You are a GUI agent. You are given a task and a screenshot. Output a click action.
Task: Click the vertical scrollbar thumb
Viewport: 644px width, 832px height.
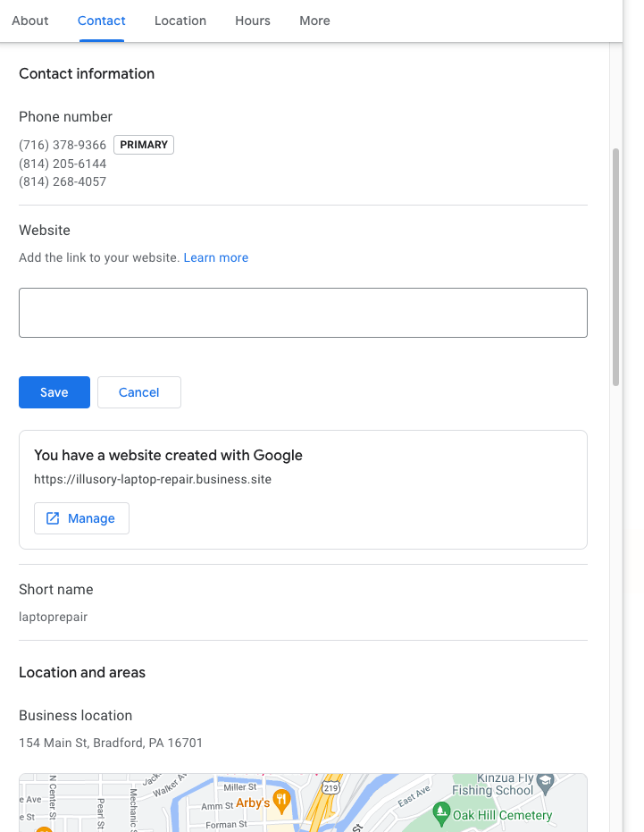[616, 267]
